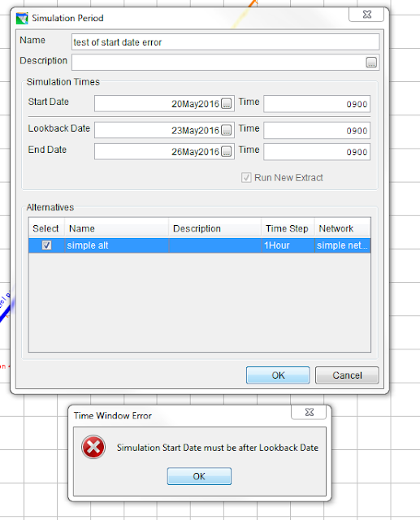The height and width of the screenshot is (520, 420).
Task: Sort by the Name column header
Action: pyautogui.click(x=117, y=228)
